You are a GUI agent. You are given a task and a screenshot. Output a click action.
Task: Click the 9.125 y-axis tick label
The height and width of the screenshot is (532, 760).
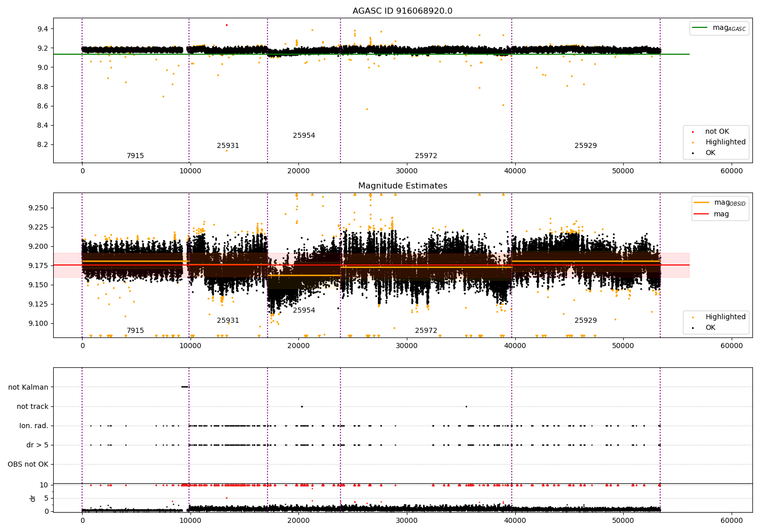(39, 304)
